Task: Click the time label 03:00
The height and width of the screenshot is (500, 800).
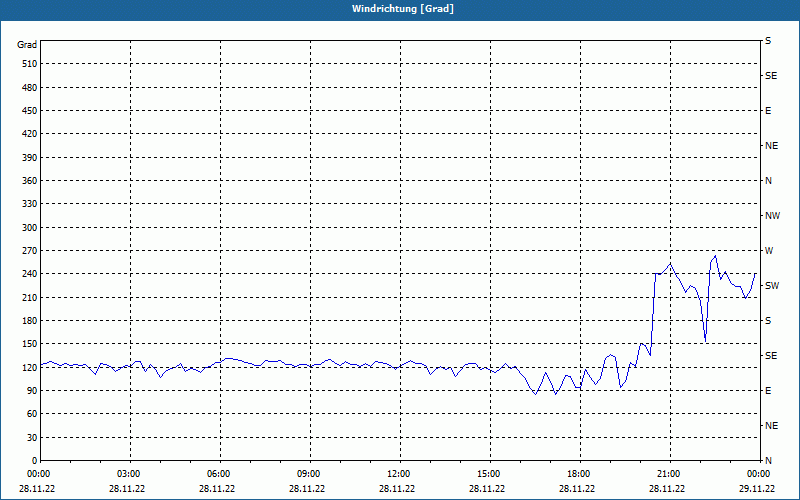Action: (129, 474)
